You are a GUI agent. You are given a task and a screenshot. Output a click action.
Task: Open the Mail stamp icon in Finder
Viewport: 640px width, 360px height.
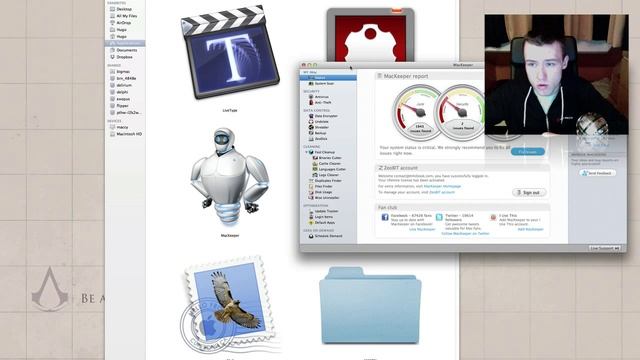tap(229, 304)
